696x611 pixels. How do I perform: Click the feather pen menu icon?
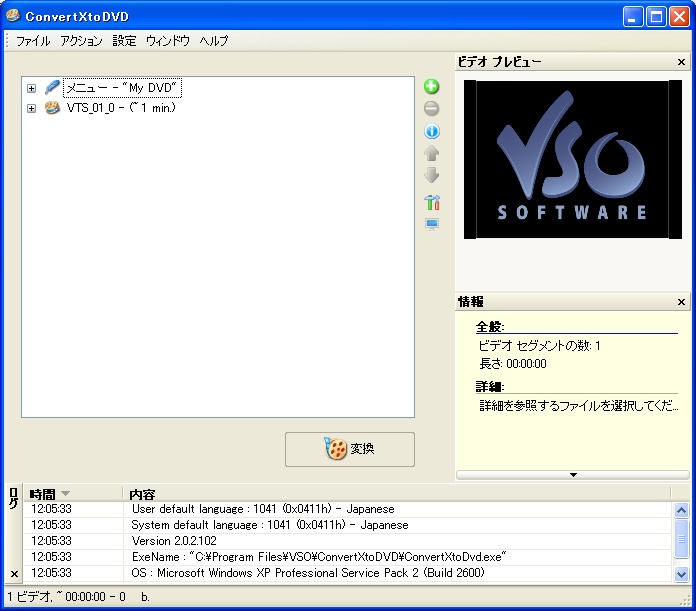tap(52, 87)
